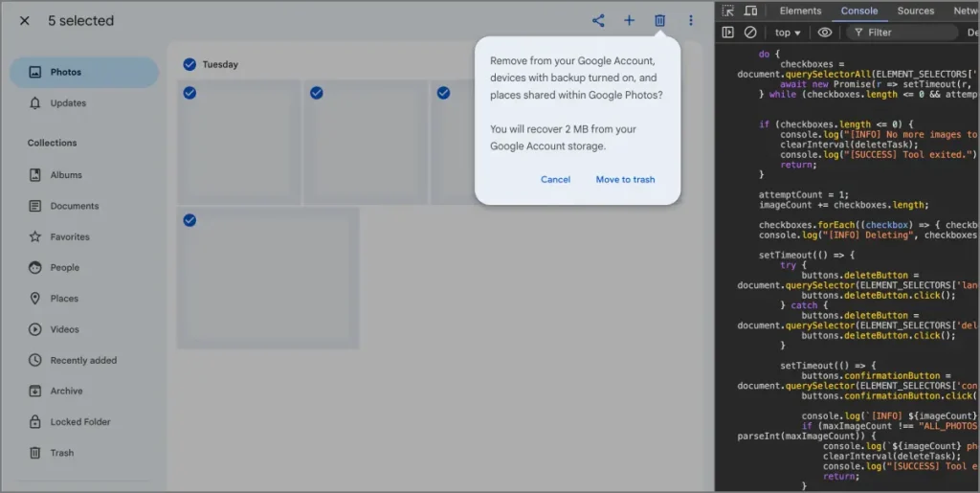This screenshot has height=493, width=980.
Task: Open Photos in the sidebar
Action: click(84, 73)
